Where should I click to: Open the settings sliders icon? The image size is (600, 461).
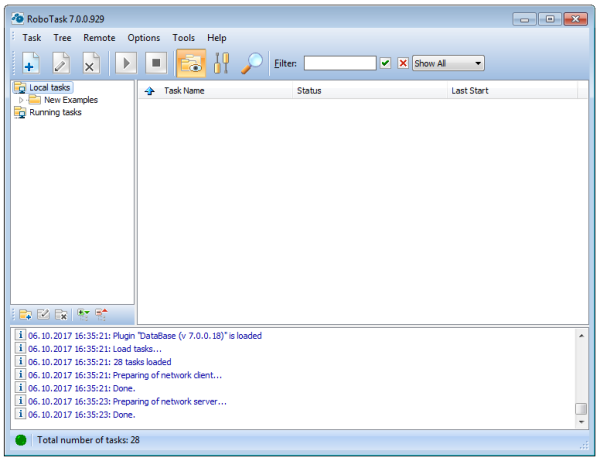(x=221, y=63)
